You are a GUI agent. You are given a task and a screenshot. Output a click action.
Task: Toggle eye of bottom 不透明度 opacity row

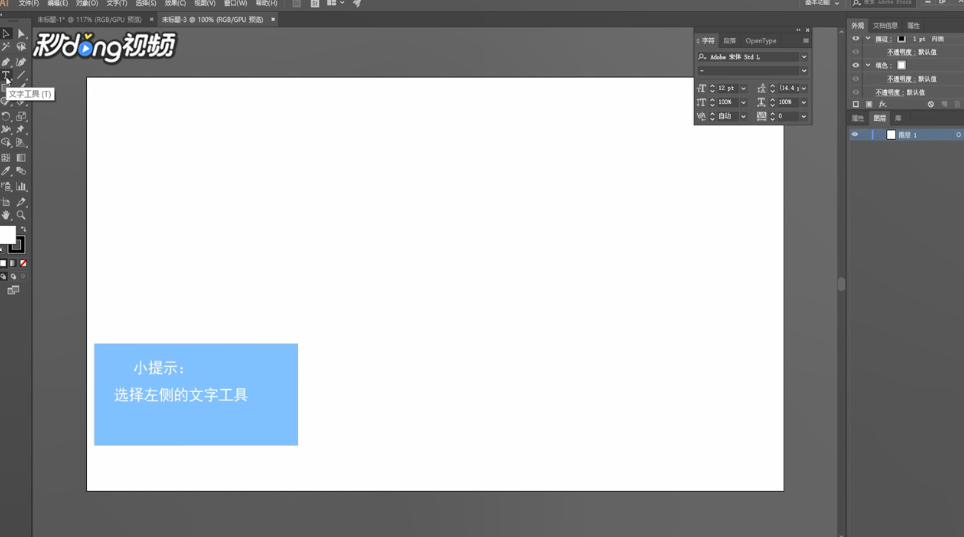856,92
